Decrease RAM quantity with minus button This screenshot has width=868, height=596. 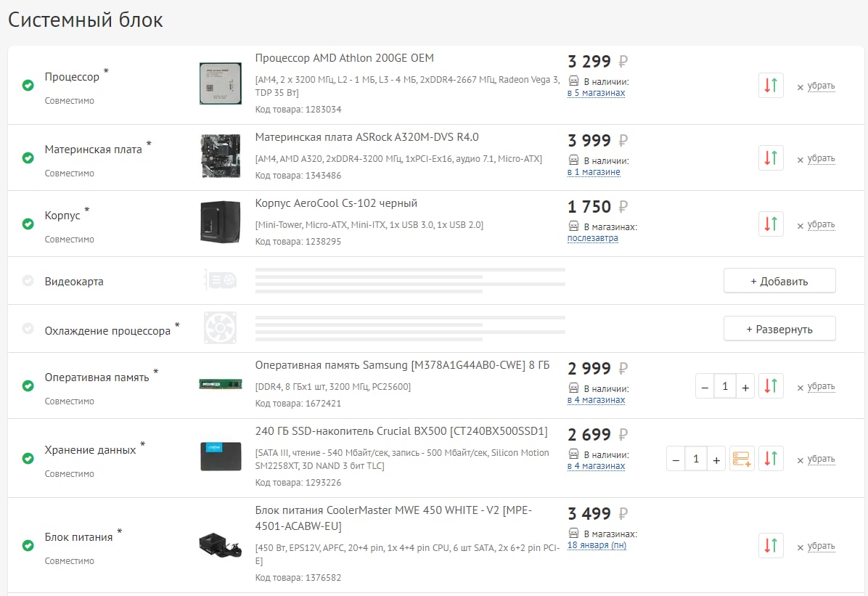[x=705, y=387]
